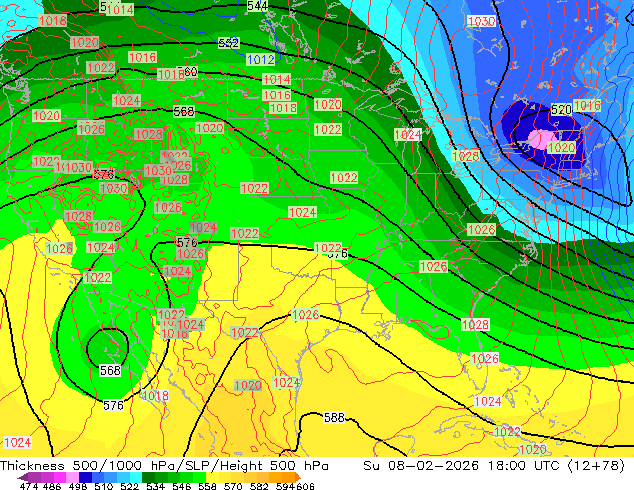Click the legend value 582

(x=259, y=486)
